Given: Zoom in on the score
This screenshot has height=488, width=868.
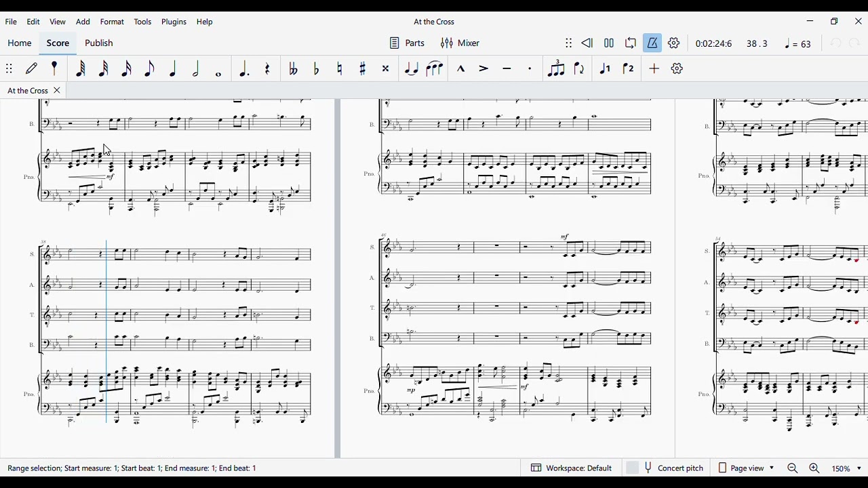Looking at the screenshot, I should (814, 468).
